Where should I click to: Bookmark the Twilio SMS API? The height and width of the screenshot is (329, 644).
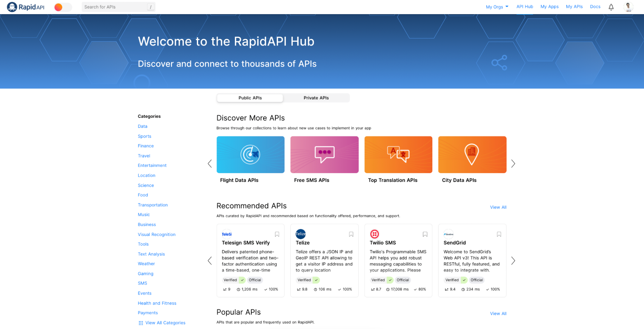(x=425, y=235)
